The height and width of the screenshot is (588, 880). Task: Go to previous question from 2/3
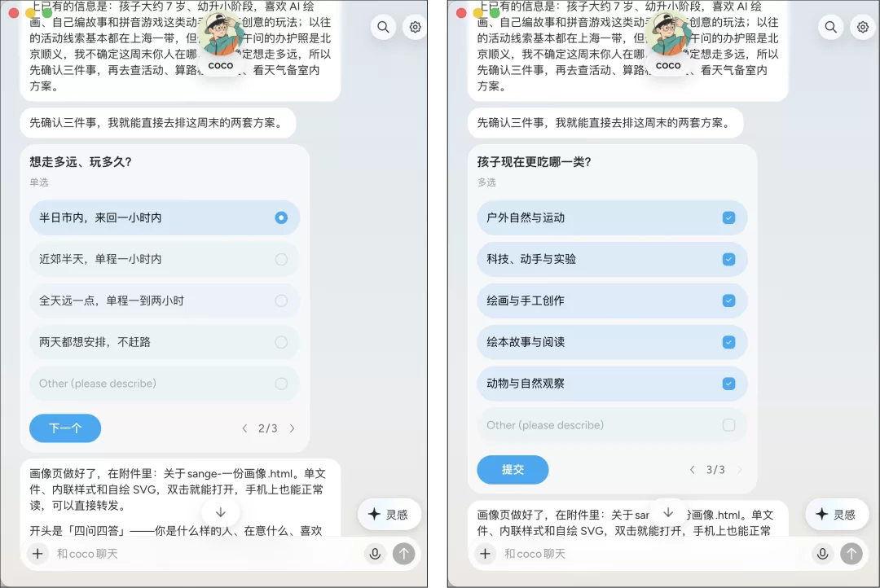pos(244,428)
